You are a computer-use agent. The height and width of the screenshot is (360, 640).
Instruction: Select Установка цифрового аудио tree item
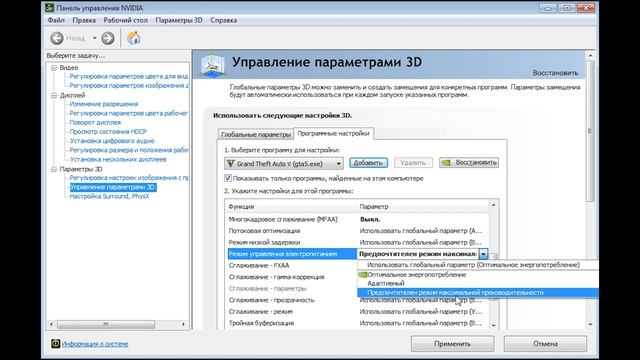pyautogui.click(x=112, y=141)
